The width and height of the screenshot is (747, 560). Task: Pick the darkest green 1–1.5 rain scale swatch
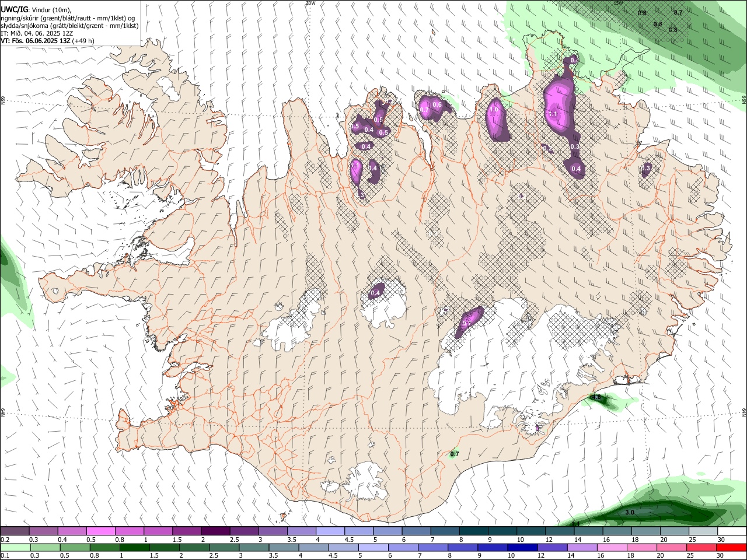click(x=134, y=547)
